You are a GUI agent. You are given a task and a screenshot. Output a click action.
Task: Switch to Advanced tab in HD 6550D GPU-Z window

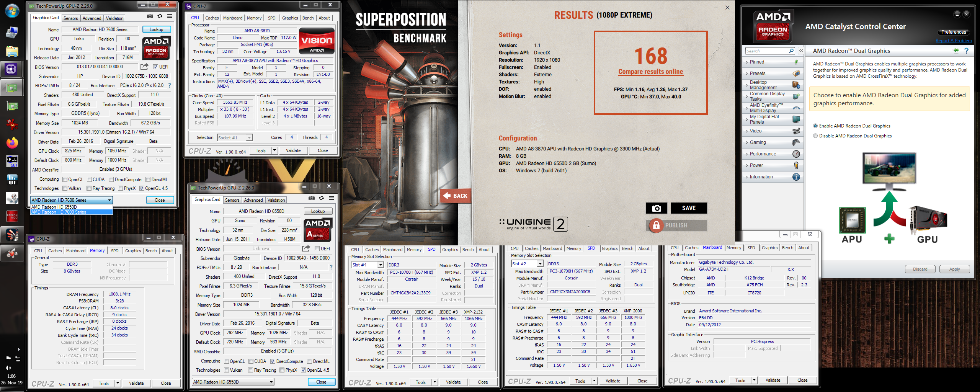[x=253, y=200]
